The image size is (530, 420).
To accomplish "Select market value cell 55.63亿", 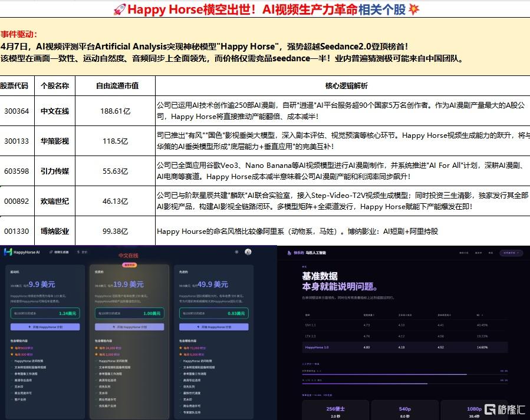I will 116,171.
